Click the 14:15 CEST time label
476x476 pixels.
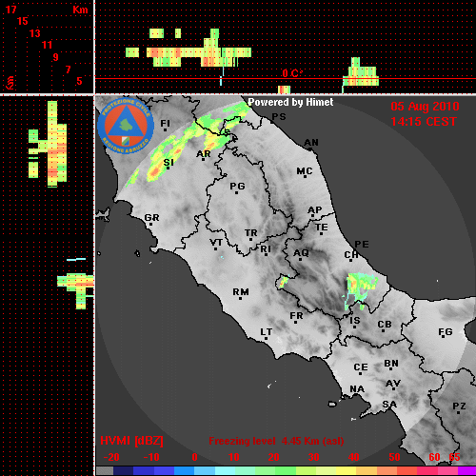pos(424,122)
